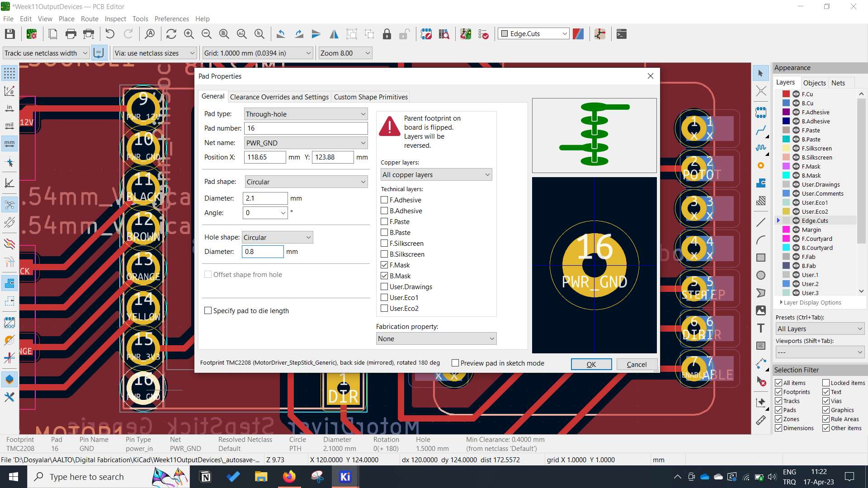Select the Route tracks tool
This screenshot has height=488, width=868.
[761, 131]
